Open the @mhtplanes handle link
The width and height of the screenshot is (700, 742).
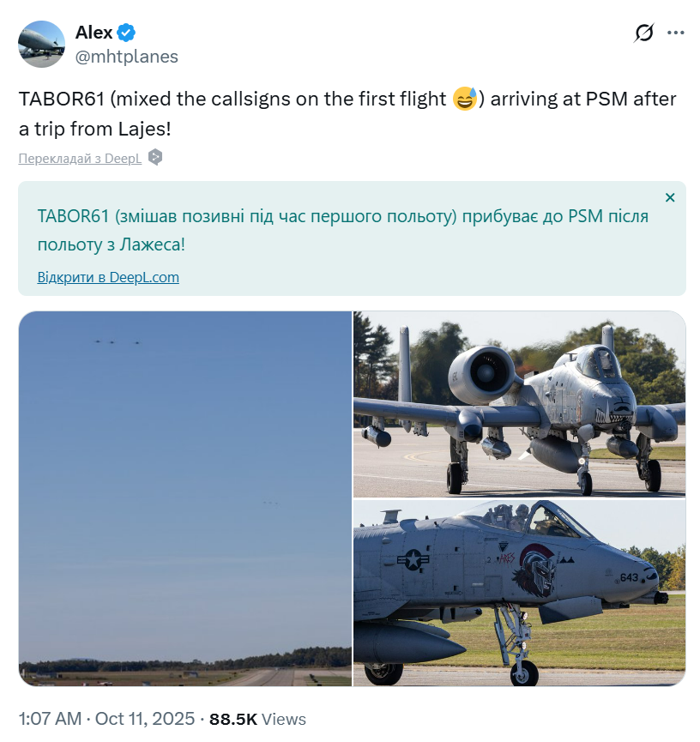tap(127, 57)
